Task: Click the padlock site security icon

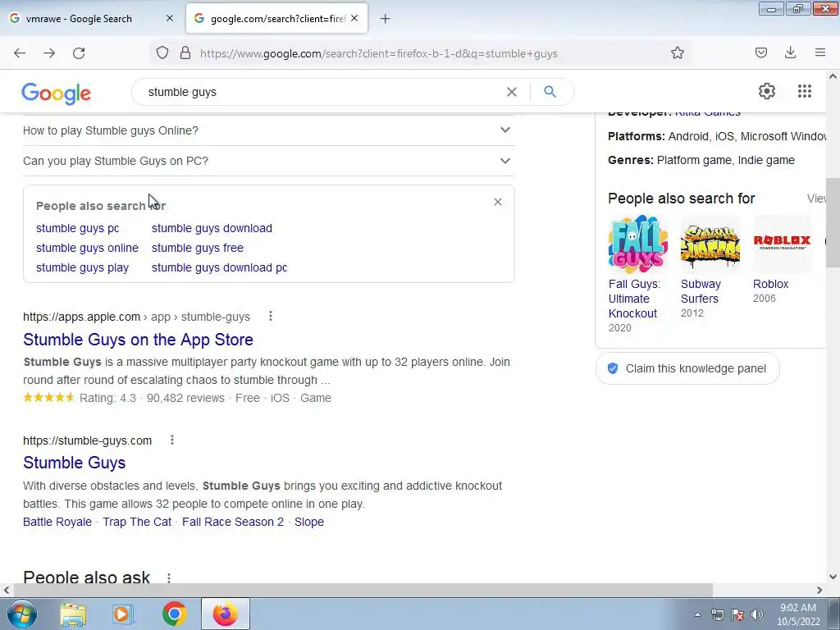Action: coord(185,52)
